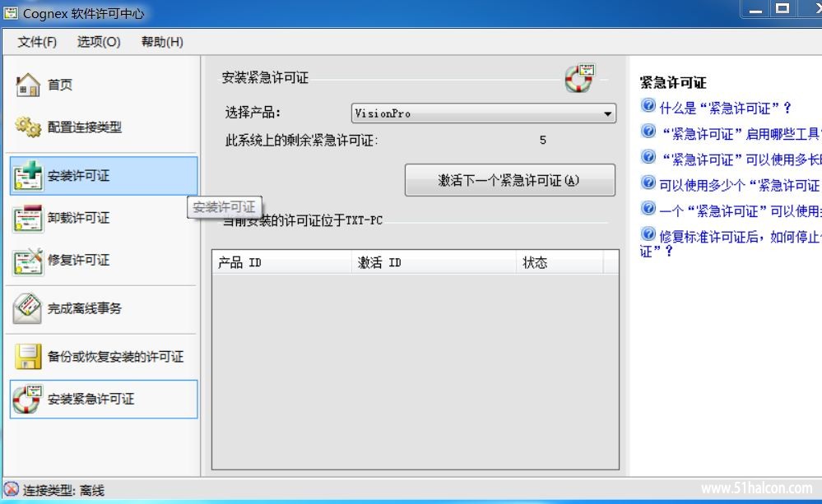
Task: Click the lifebuoy icon in the panel header
Action: (579, 78)
